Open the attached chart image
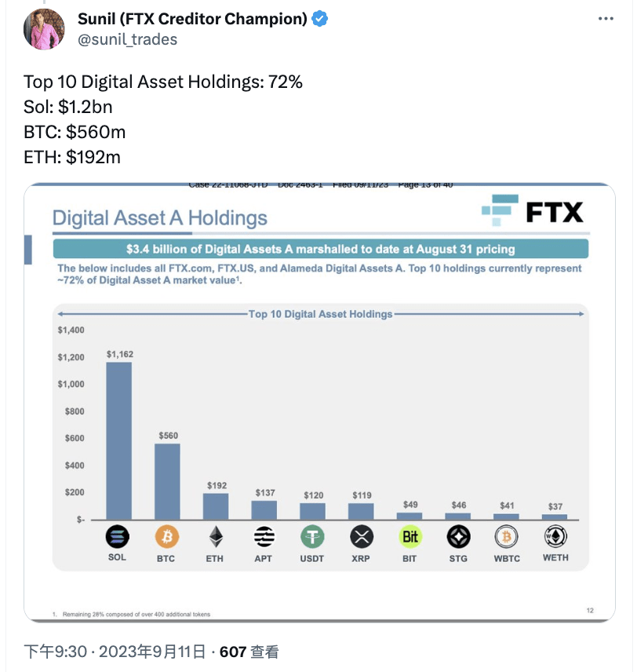The image size is (637, 672). [x=318, y=400]
